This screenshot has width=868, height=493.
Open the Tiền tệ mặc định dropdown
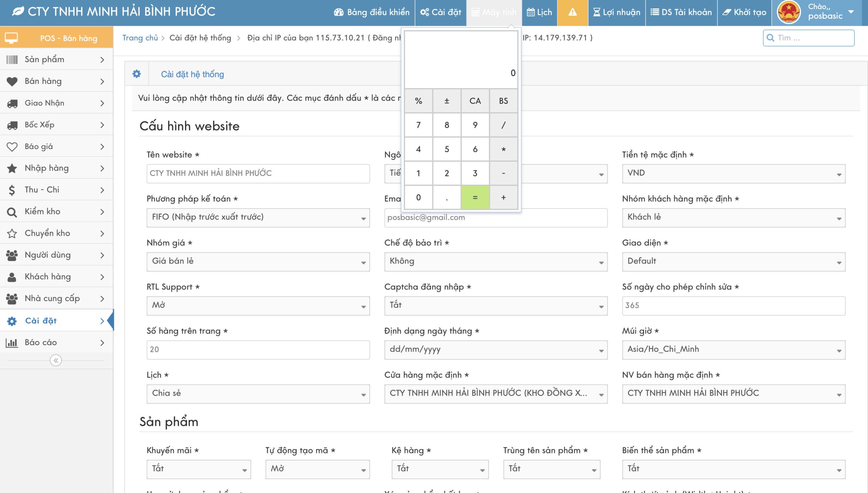[733, 174]
